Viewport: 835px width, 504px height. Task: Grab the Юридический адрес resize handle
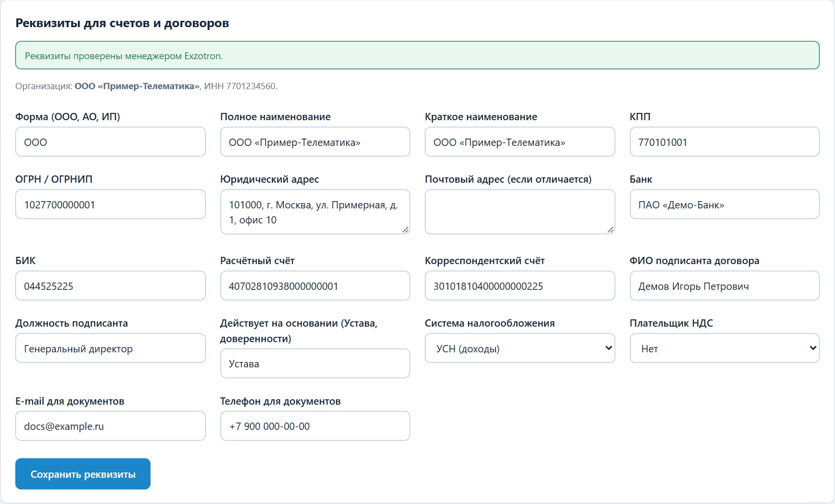(x=405, y=230)
